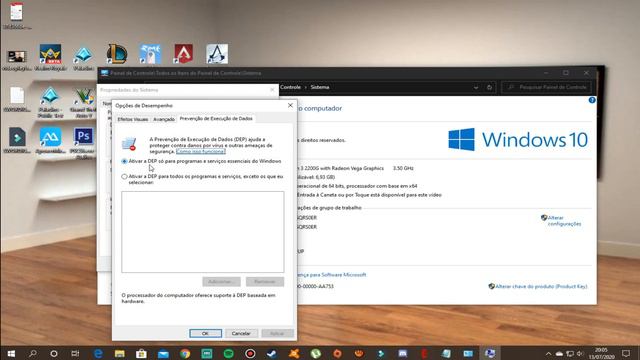Refresh the Control Panel address bar
Viewport: 640px width, 360px height.
pyautogui.click(x=489, y=87)
